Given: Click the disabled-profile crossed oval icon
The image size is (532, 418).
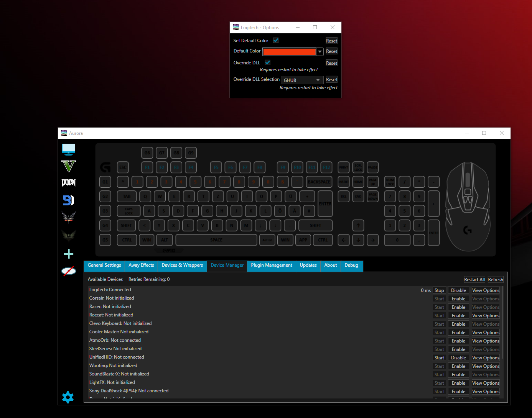Looking at the screenshot, I should 69,271.
